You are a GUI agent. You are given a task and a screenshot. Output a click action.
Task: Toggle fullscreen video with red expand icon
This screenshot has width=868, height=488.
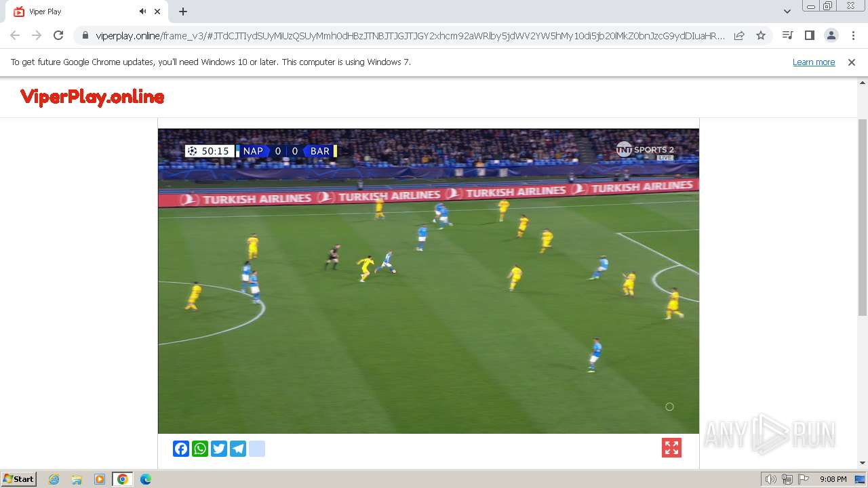(671, 448)
